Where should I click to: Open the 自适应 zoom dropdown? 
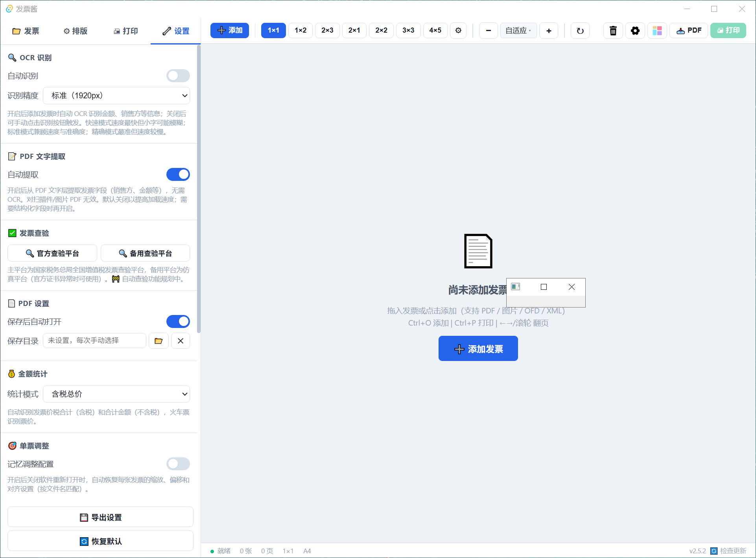518,31
